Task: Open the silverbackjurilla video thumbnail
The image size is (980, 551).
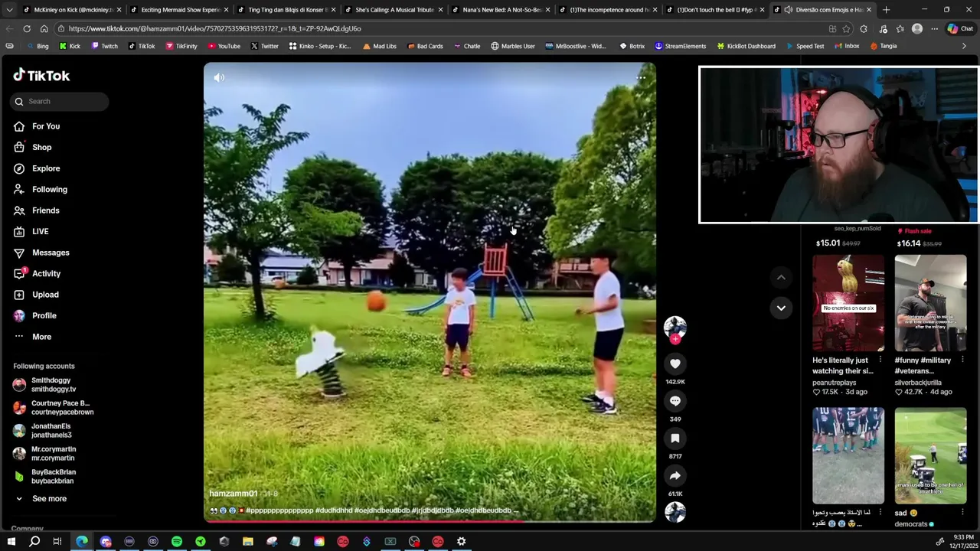Action: coord(930,303)
